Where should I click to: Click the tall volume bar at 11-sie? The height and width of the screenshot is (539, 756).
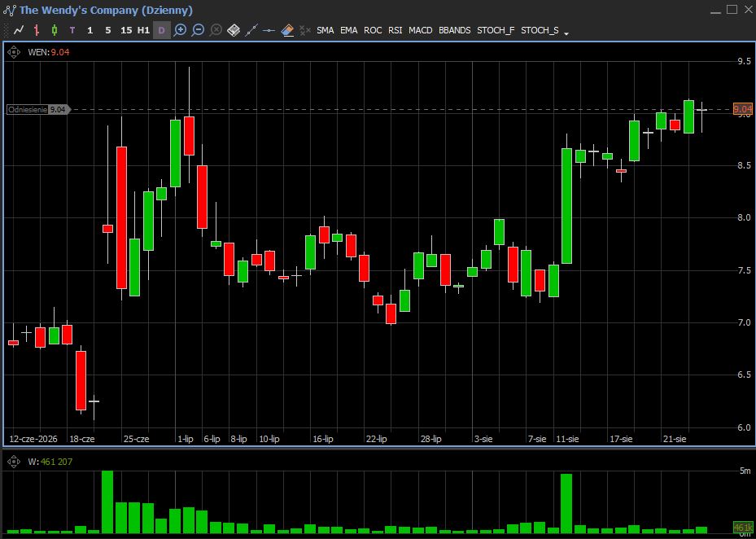point(566,504)
